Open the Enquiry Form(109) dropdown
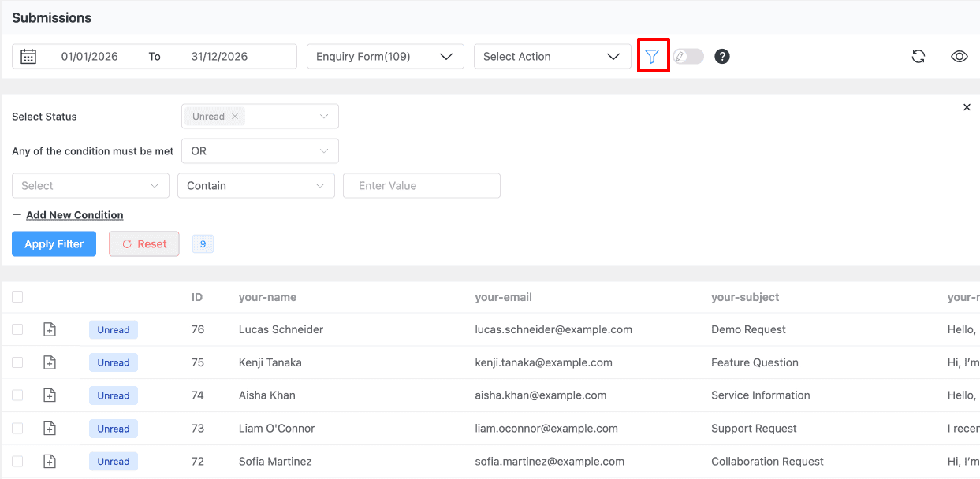Viewport: 980px width, 479px height. [385, 57]
